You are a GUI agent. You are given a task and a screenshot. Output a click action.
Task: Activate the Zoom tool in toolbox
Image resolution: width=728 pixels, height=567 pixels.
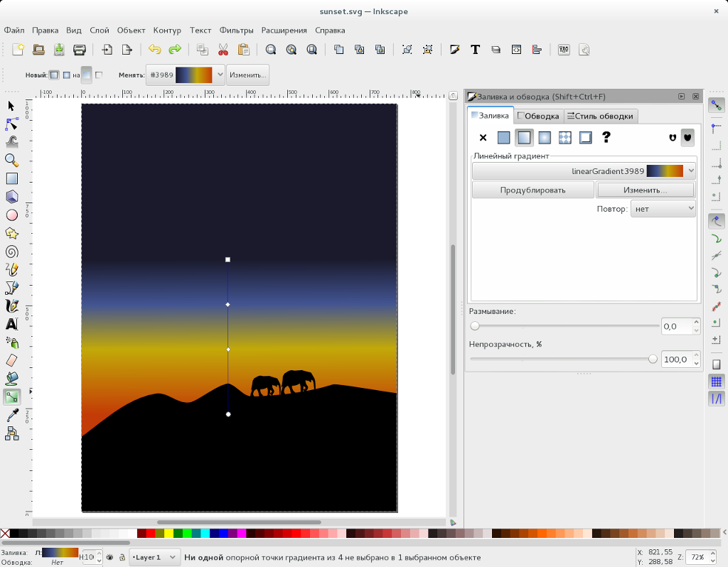[x=11, y=160]
